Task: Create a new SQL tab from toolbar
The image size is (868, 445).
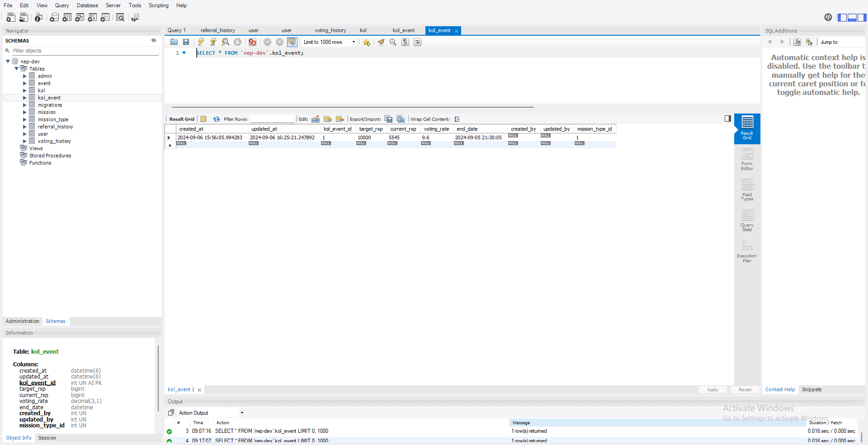Action: [11, 17]
